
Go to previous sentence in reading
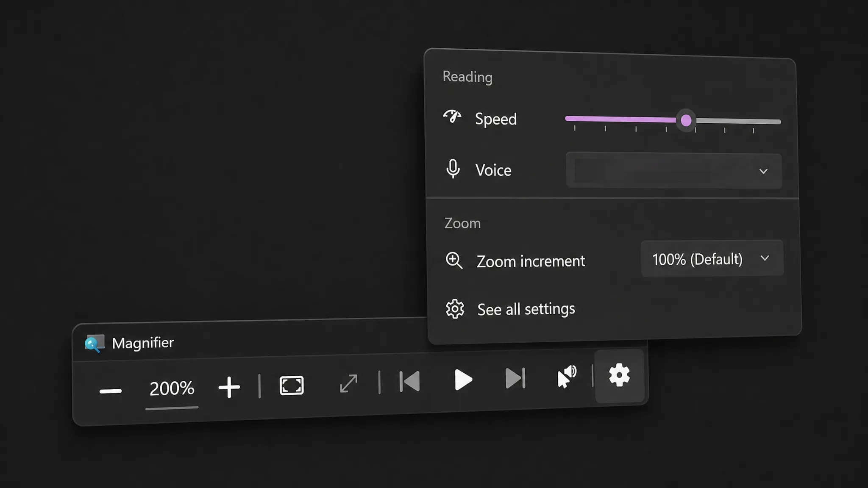pyautogui.click(x=410, y=381)
